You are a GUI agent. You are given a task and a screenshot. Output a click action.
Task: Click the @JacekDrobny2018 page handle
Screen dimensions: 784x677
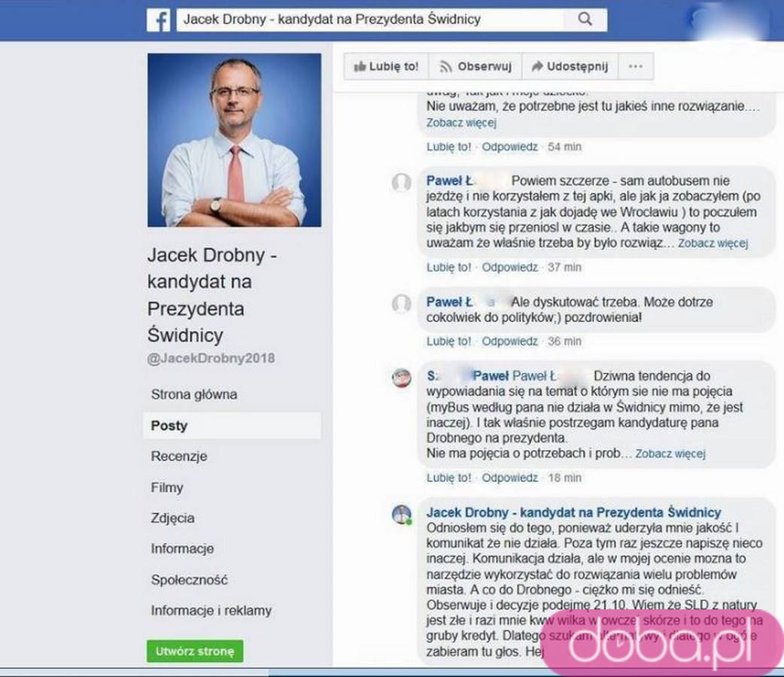click(x=211, y=359)
